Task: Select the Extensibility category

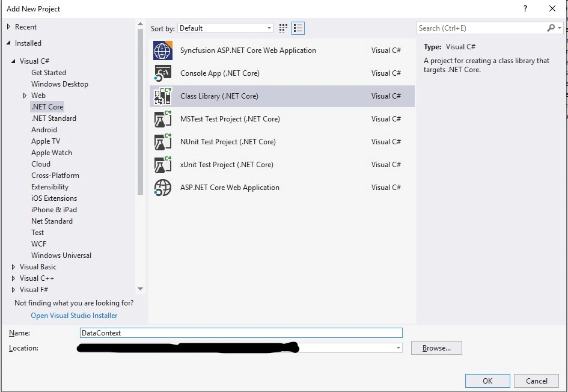Action: pyautogui.click(x=50, y=187)
